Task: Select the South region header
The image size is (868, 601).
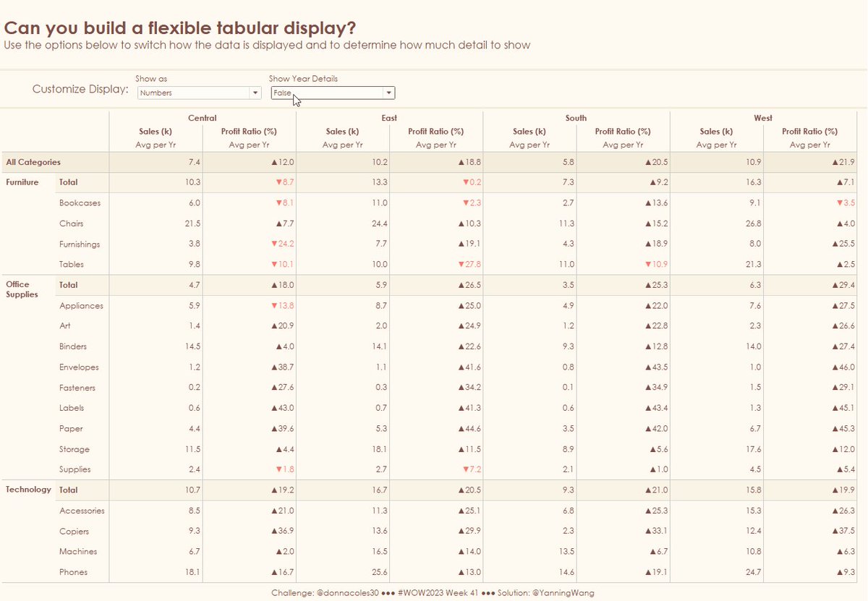Action: 576,118
